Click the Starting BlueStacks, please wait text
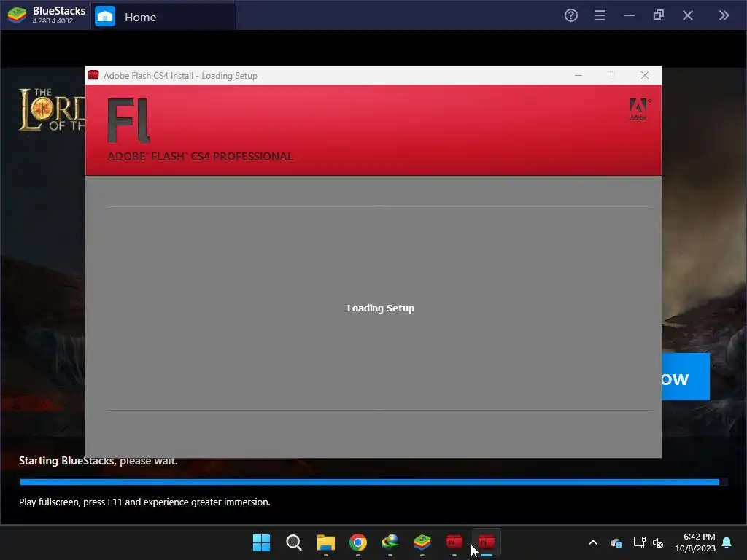This screenshot has width=747, height=560. [98, 461]
